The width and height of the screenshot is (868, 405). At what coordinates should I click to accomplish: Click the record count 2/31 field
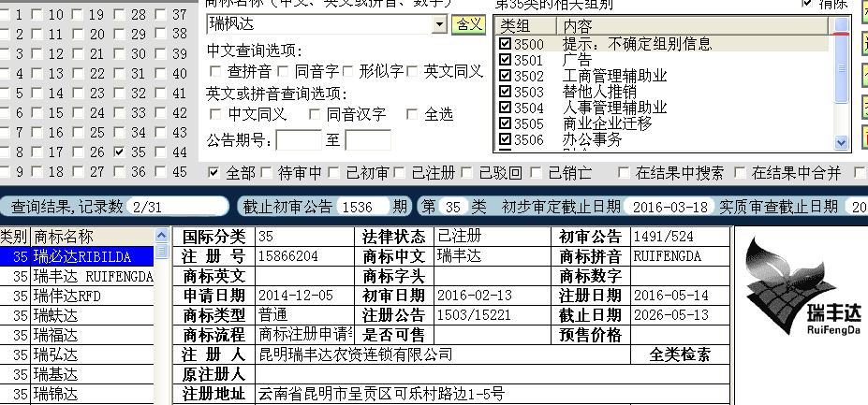click(x=176, y=207)
